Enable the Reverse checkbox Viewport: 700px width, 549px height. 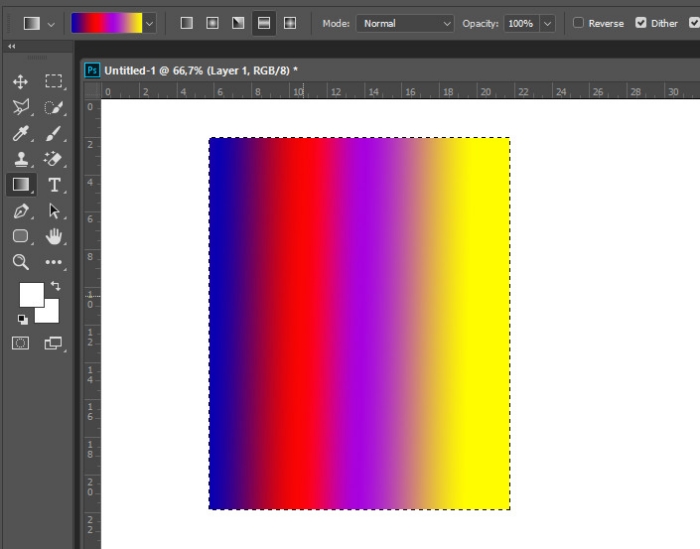[x=578, y=23]
